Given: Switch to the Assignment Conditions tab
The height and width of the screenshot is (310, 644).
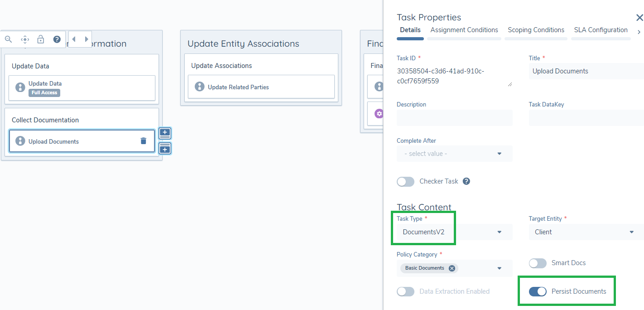Looking at the screenshot, I should click(x=464, y=30).
